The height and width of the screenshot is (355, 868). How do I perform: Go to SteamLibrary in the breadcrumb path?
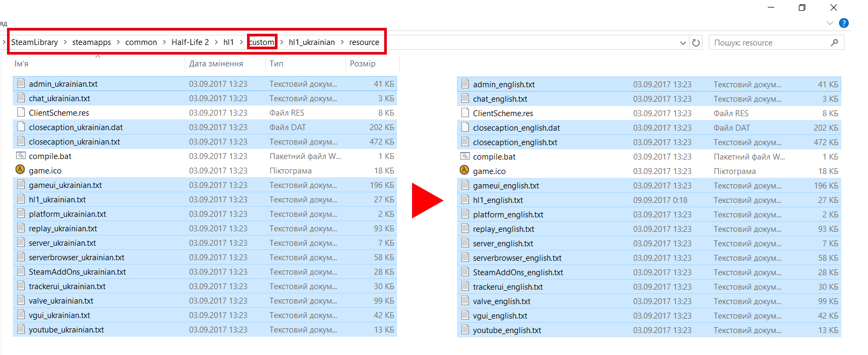click(x=35, y=42)
